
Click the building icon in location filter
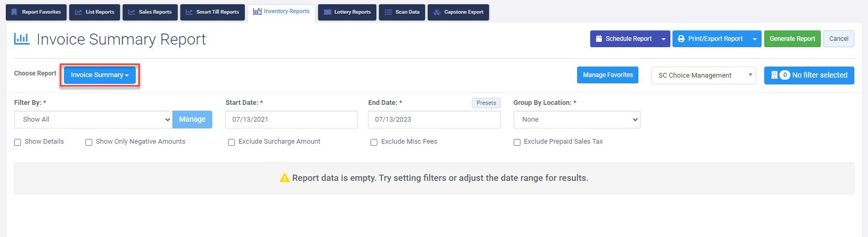tap(774, 75)
